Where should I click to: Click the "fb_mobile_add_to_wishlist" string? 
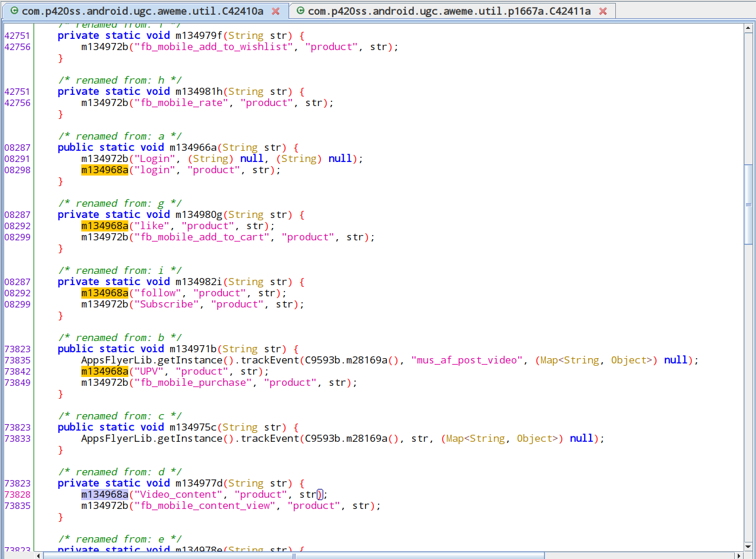(214, 47)
